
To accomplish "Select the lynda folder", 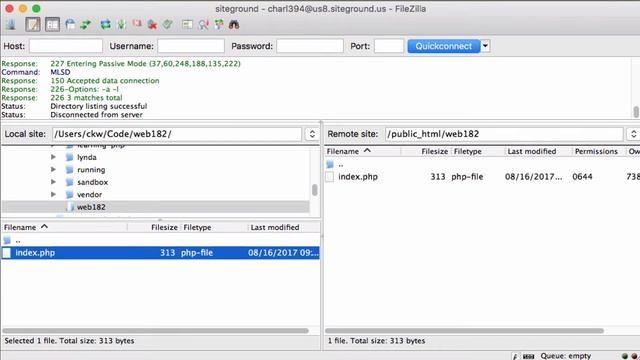I will point(87,157).
